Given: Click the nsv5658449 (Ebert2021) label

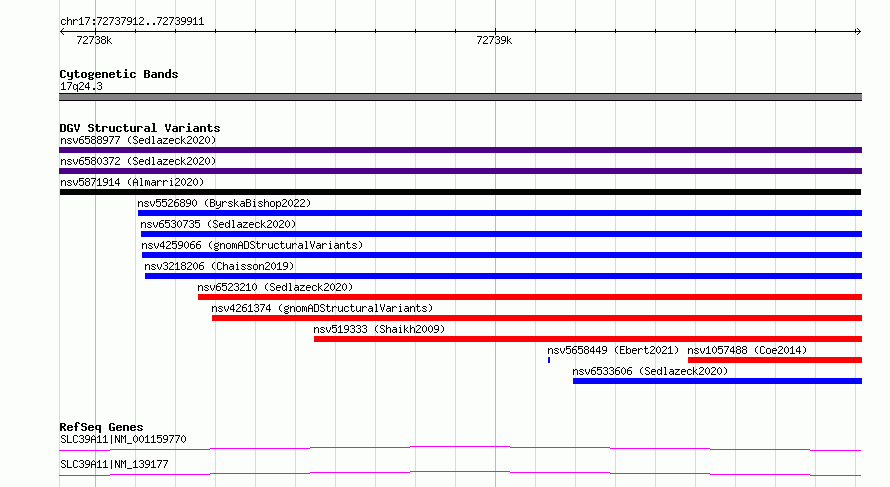Looking at the screenshot, I should click(613, 350).
